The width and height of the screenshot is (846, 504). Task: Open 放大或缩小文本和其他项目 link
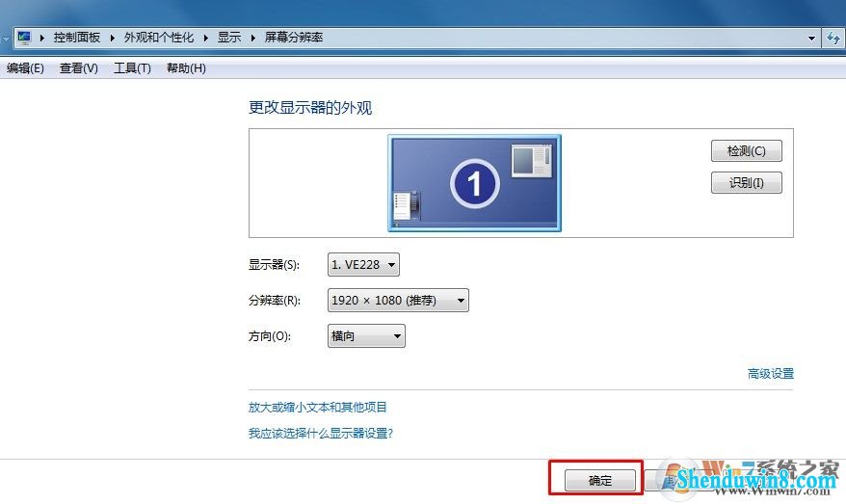tap(317, 408)
